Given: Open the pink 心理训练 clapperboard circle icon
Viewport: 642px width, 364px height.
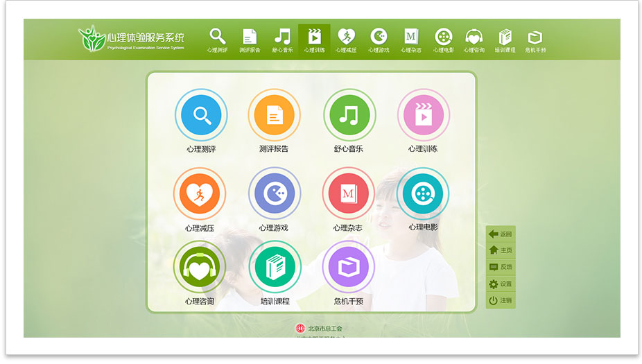Looking at the screenshot, I should pos(423,115).
